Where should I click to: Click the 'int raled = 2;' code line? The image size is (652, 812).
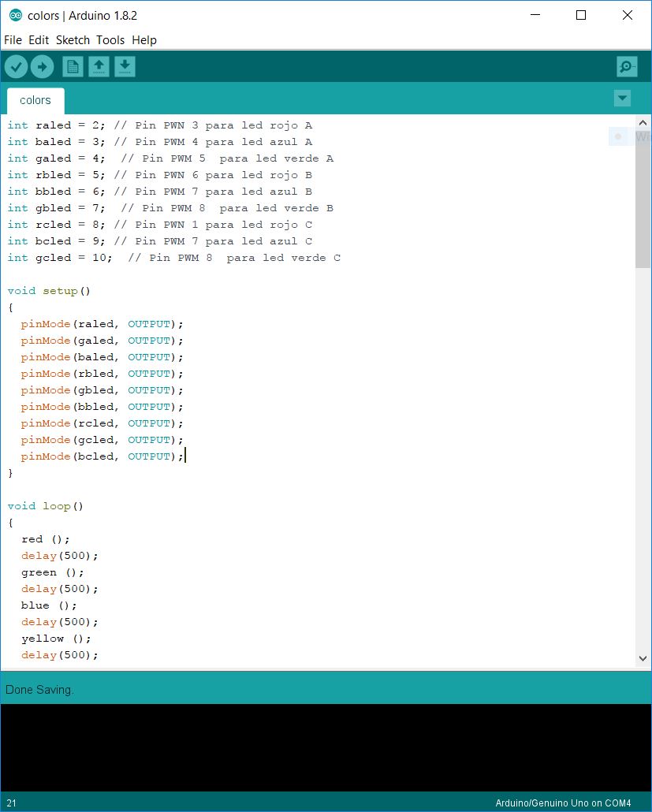tap(159, 125)
